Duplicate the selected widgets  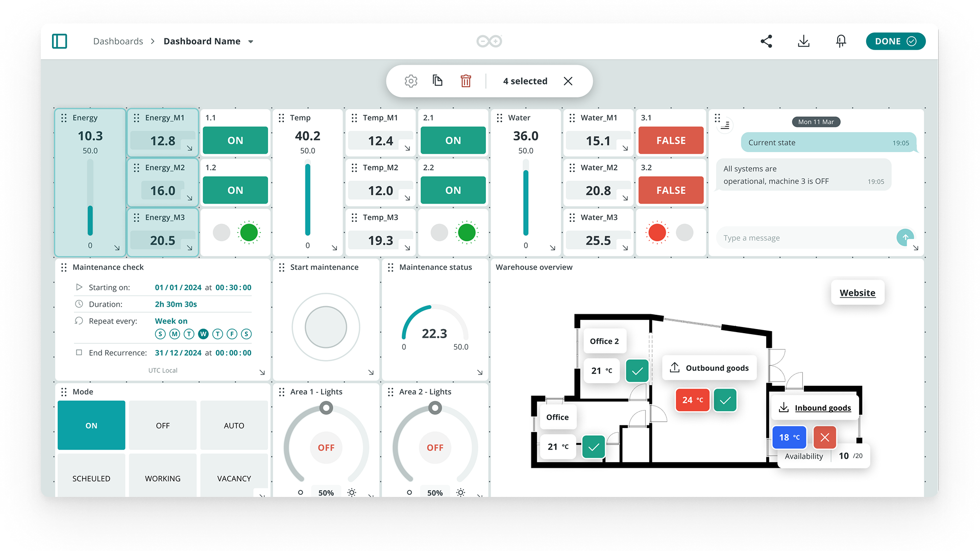(x=437, y=81)
